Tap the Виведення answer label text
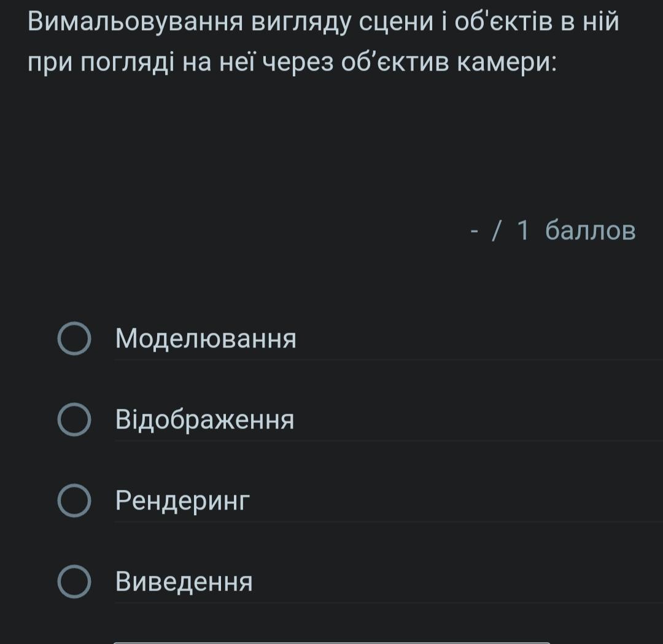This screenshot has height=644, width=663. click(x=184, y=582)
